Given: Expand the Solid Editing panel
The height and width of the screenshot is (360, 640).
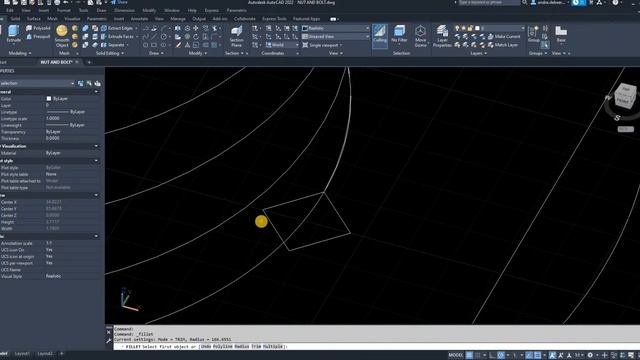Looking at the screenshot, I should click(x=109, y=53).
